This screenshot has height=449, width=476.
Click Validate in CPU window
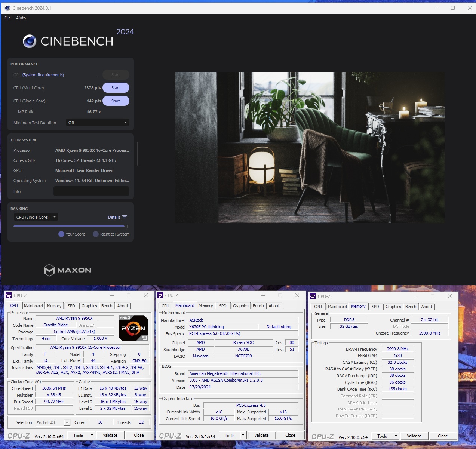coord(110,435)
